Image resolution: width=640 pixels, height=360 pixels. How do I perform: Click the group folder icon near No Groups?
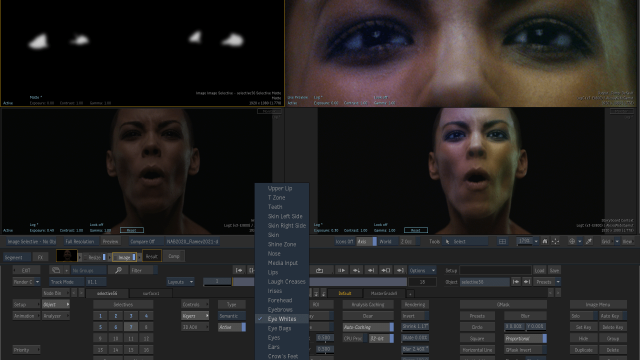tap(56, 270)
